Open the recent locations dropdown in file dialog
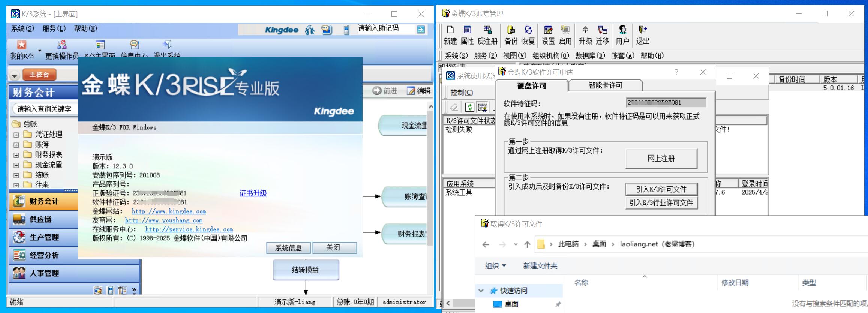The width and height of the screenshot is (868, 313). pos(516,244)
